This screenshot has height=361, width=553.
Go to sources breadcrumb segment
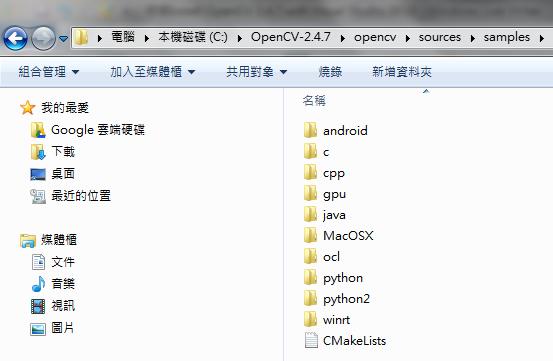click(x=440, y=37)
